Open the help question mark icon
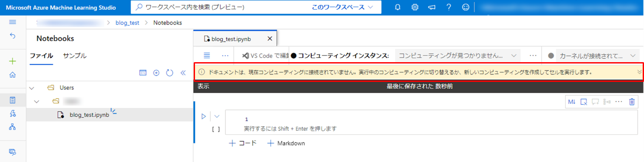This screenshot has height=162, width=644. pyautogui.click(x=449, y=7)
